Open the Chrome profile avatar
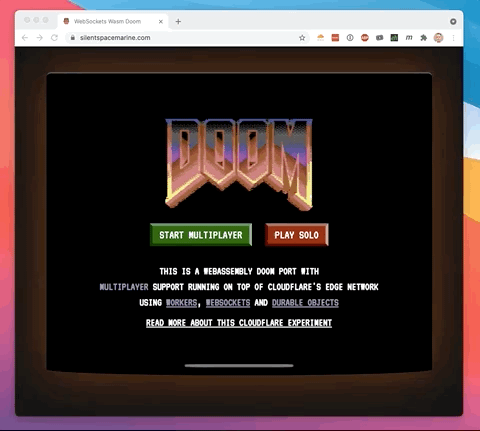Viewport: 480px width, 431px height. click(x=438, y=38)
